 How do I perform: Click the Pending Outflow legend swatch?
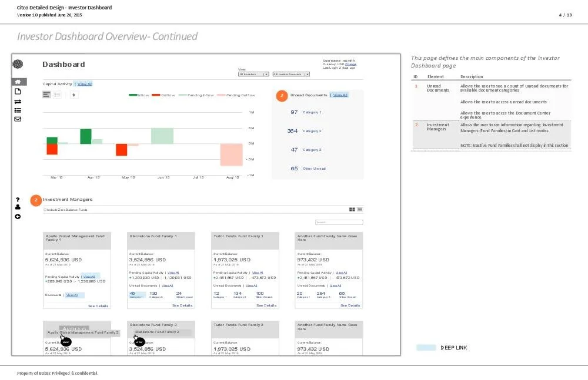(221, 95)
